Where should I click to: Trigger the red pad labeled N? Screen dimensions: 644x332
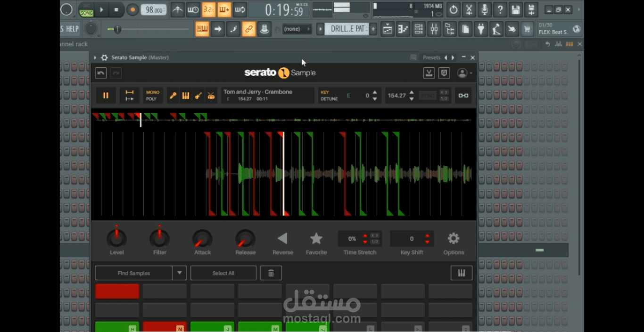[165, 327]
